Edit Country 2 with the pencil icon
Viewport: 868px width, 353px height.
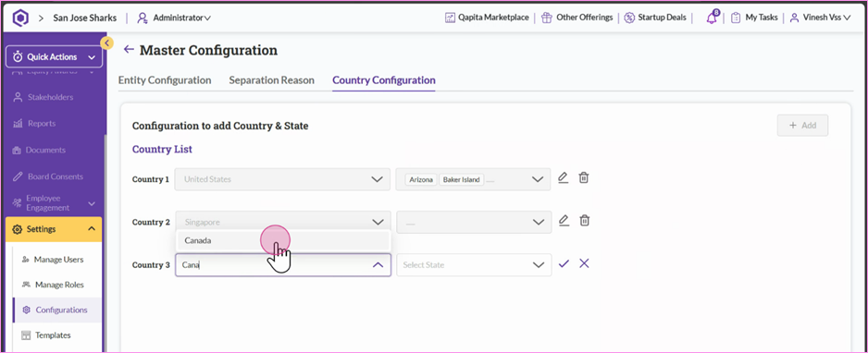pos(564,221)
